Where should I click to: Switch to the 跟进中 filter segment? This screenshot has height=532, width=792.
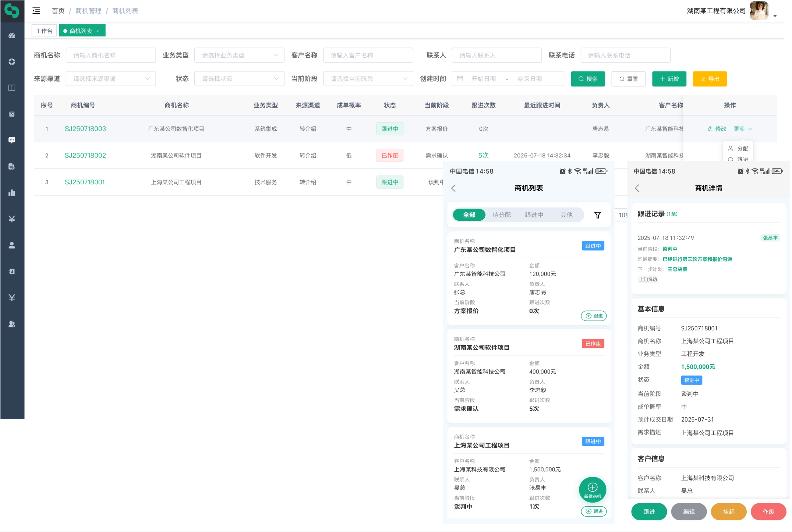tap(534, 215)
